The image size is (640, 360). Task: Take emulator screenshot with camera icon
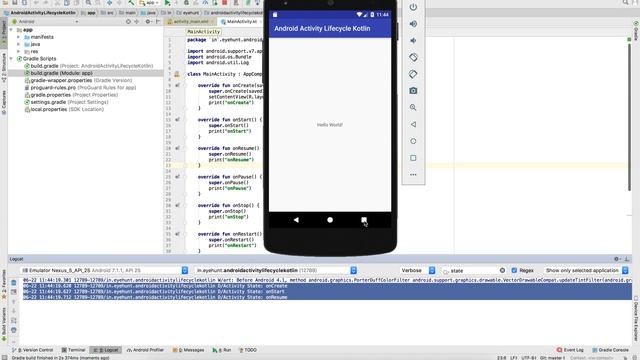pyautogui.click(x=413, y=91)
